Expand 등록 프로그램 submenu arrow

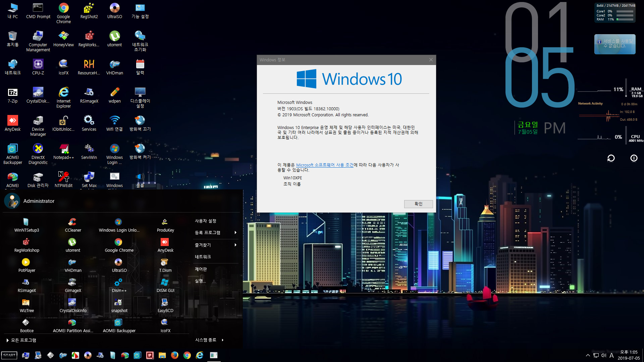[235, 233]
